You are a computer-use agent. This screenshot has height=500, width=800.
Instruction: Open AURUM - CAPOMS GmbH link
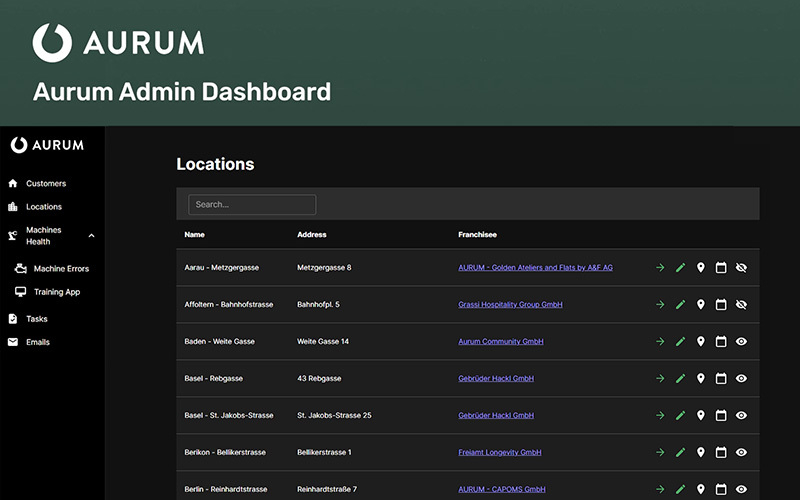502,489
